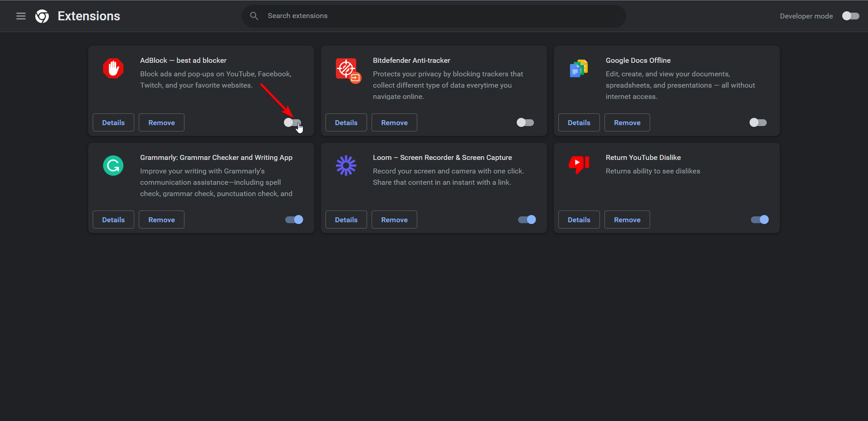Click the Chrome logo icon
This screenshot has width=868, height=421.
click(x=42, y=16)
